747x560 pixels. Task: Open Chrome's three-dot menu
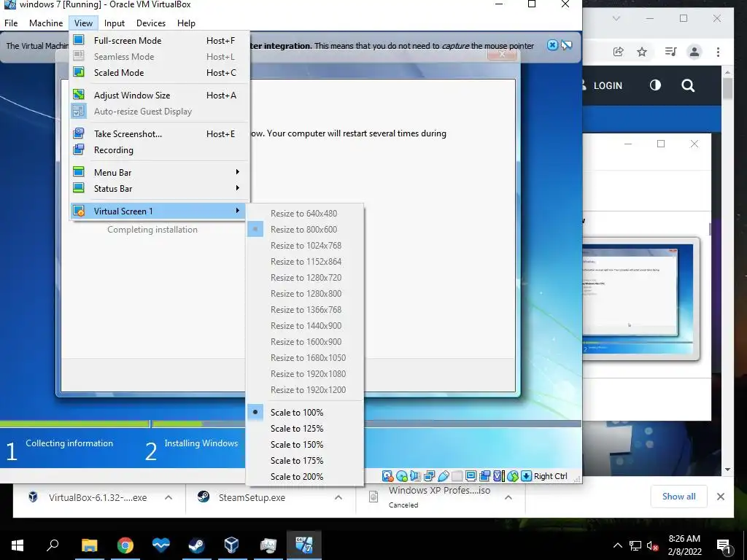click(x=718, y=52)
